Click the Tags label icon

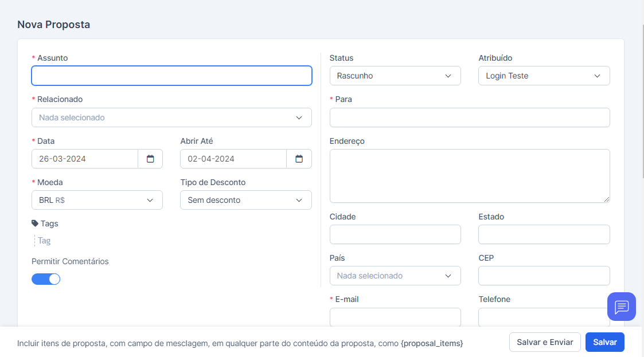coord(35,223)
